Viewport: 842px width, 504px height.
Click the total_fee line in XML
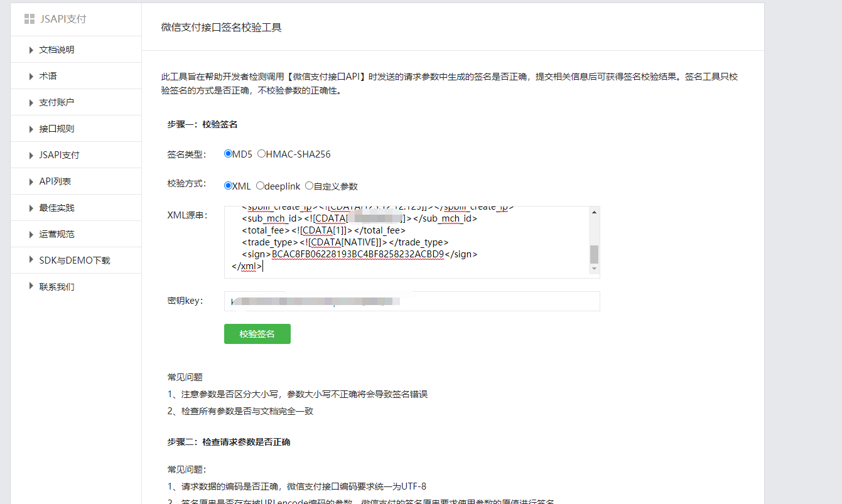324,230
